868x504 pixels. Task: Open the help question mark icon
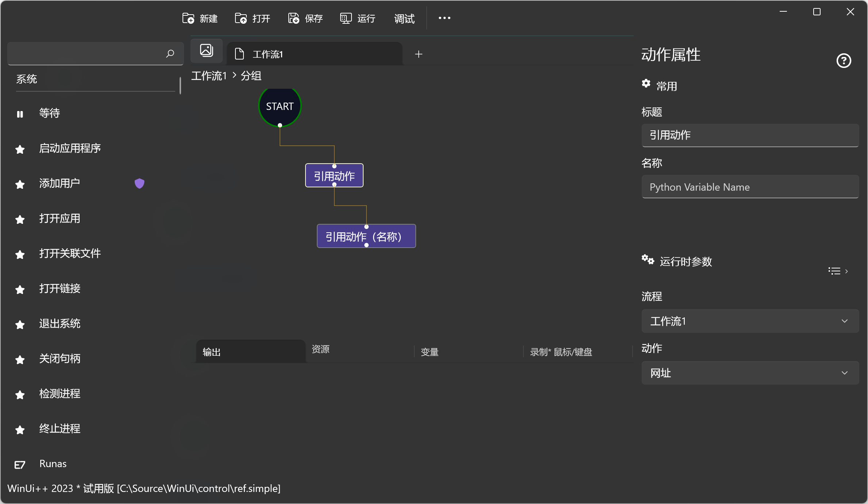coord(844,61)
